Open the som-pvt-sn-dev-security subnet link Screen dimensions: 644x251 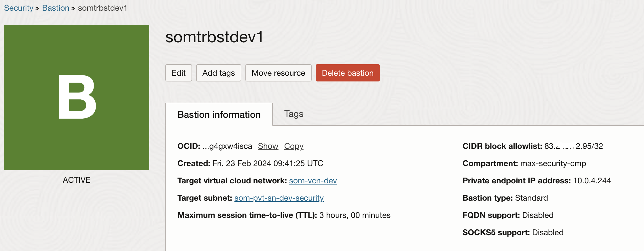pyautogui.click(x=279, y=198)
